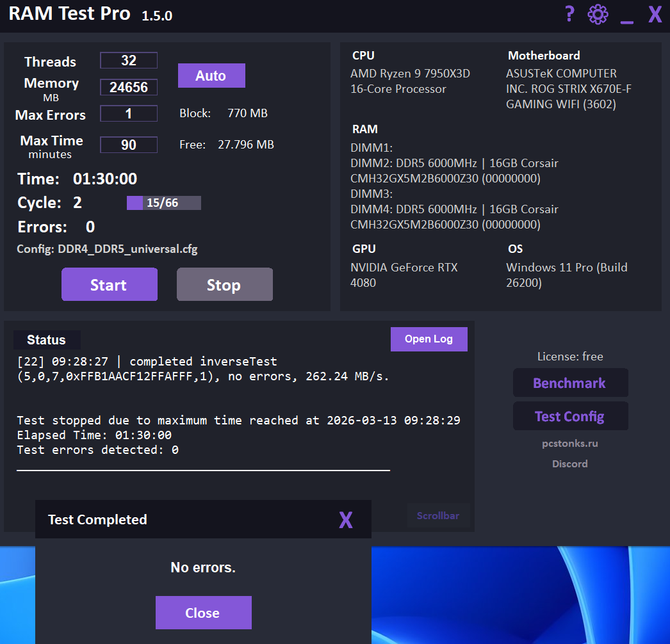Click the DIMM4 DDR5 6000MHz Corsair entry
The width and height of the screenshot is (670, 644).
[x=454, y=217]
